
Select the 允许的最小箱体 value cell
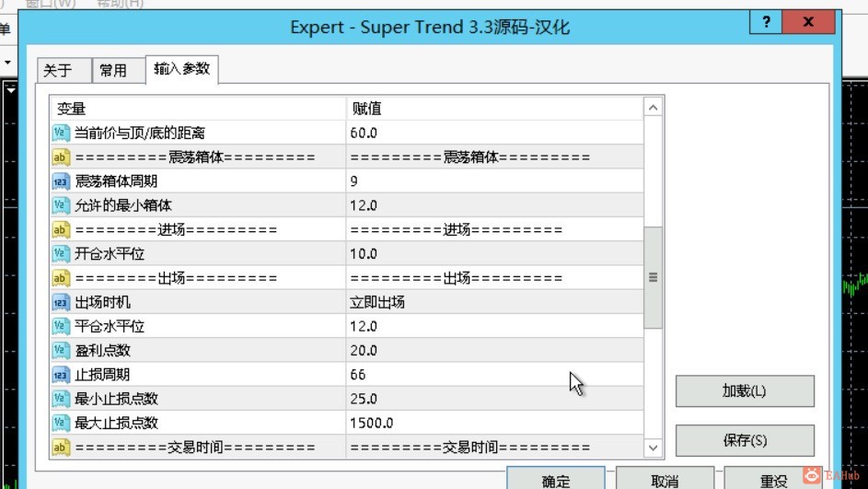pos(495,205)
